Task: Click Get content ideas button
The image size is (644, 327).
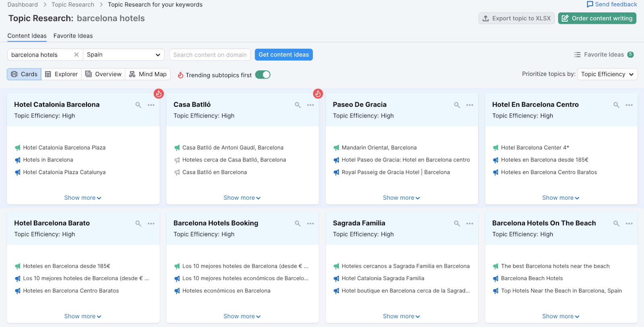Action: click(x=283, y=55)
